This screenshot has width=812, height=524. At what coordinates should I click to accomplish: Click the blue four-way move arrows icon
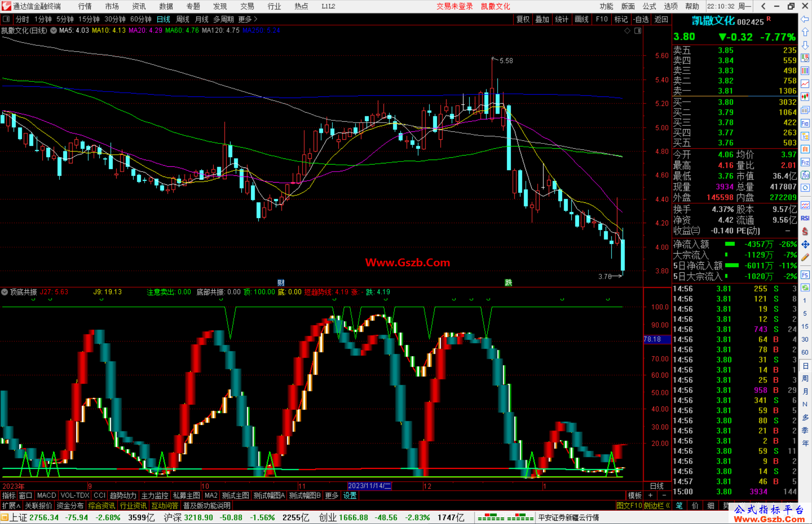[x=805, y=245]
